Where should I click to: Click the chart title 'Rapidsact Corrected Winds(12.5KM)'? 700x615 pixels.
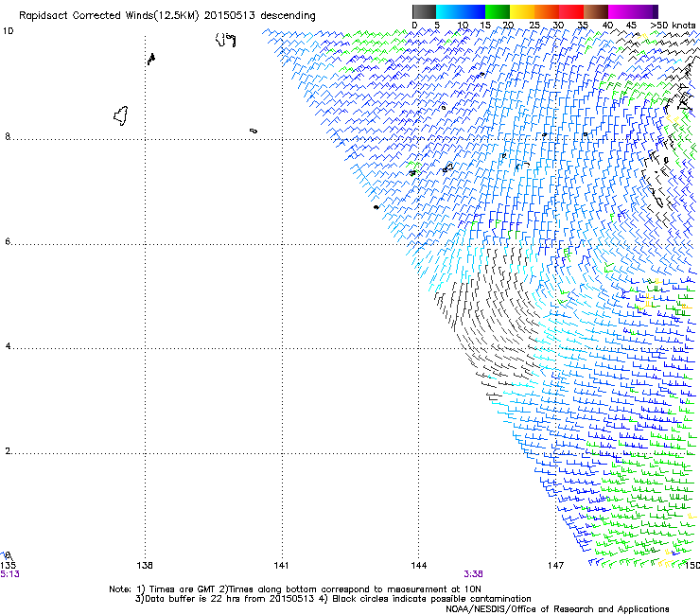(109, 16)
